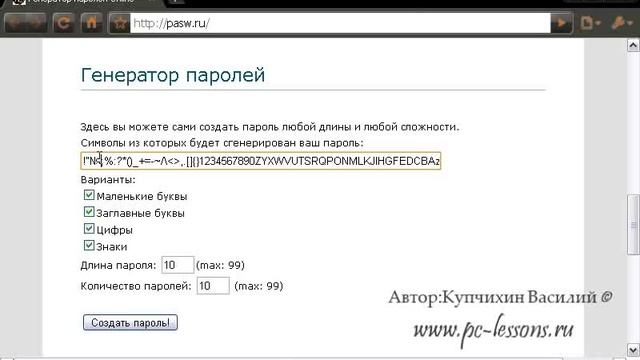Viewport: 640px width, 360px height.
Task: Click the browser back arrow button
Action: 15,23
